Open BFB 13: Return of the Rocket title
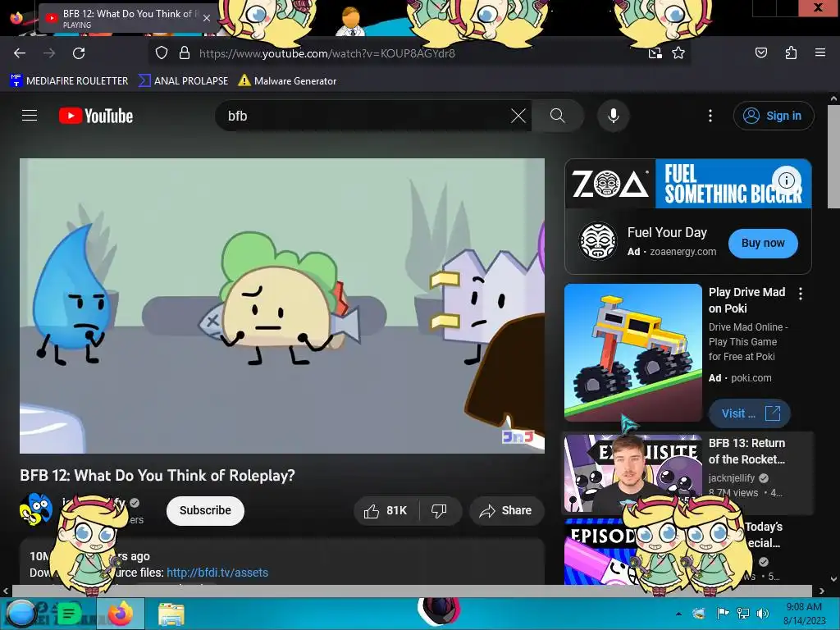The height and width of the screenshot is (630, 840). (x=746, y=451)
